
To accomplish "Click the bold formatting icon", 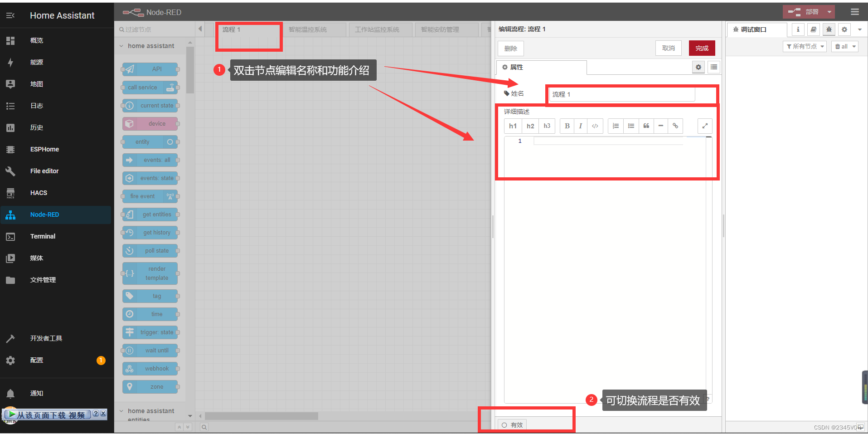I will click(567, 126).
